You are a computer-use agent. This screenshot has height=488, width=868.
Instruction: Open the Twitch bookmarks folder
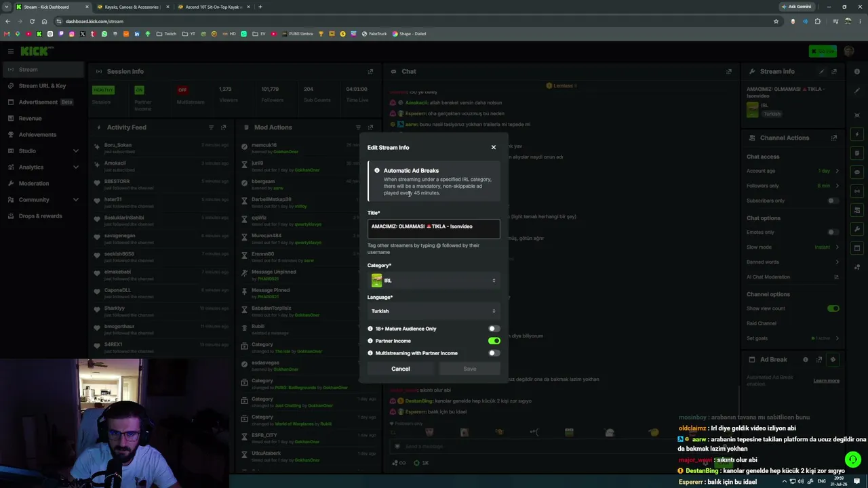[166, 34]
